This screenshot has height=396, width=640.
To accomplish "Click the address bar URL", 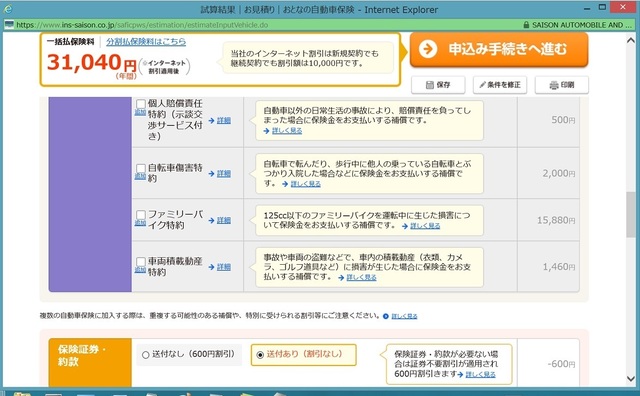I will (x=142, y=25).
